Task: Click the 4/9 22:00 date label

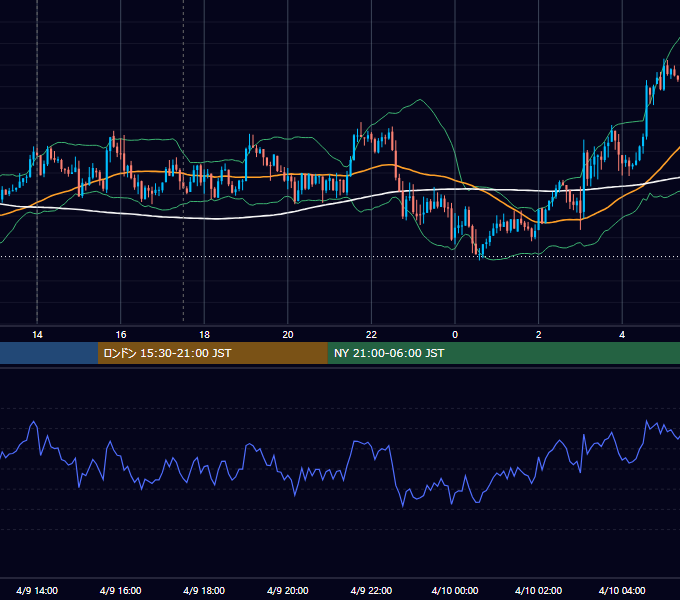Action: click(371, 590)
